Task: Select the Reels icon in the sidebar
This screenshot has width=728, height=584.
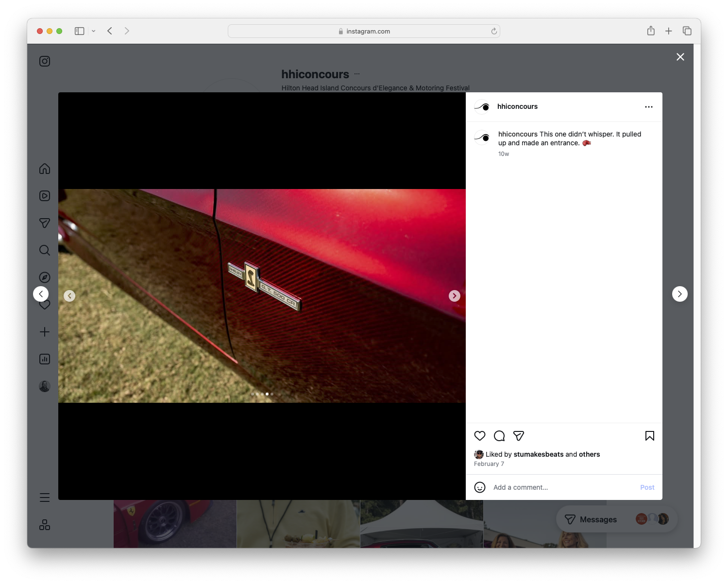Action: point(44,196)
